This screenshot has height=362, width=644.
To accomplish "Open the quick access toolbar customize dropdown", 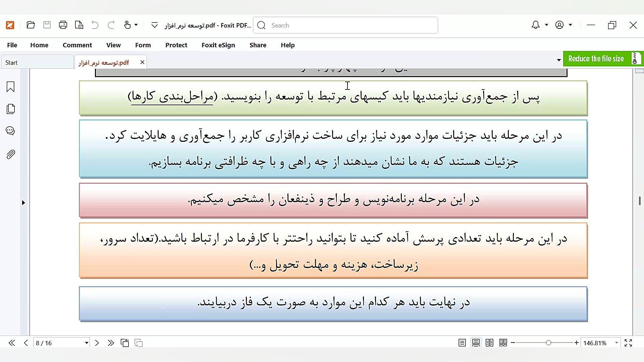I will (x=154, y=25).
